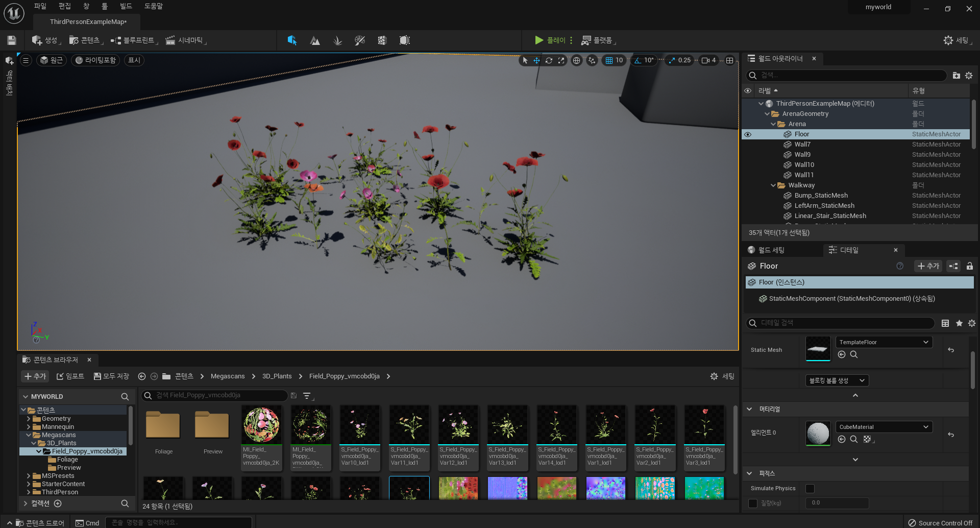Open the Build (빌드) menu
The height and width of the screenshot is (528, 980).
click(x=126, y=6)
